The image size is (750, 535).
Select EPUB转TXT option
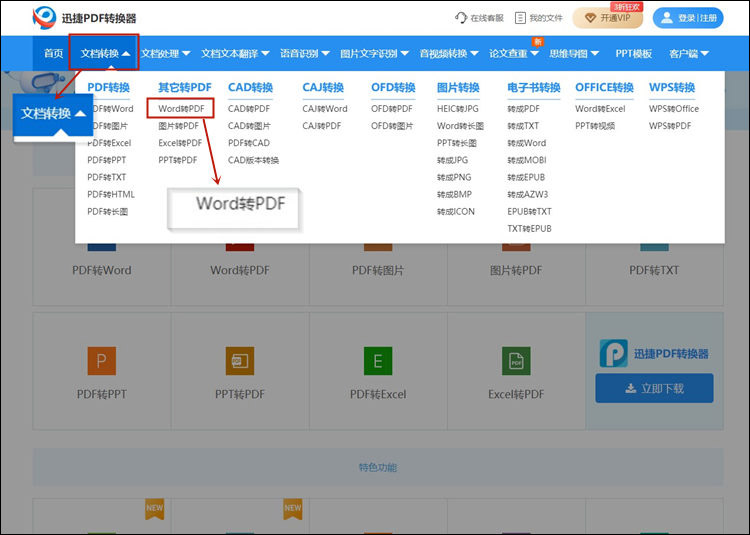pos(529,211)
